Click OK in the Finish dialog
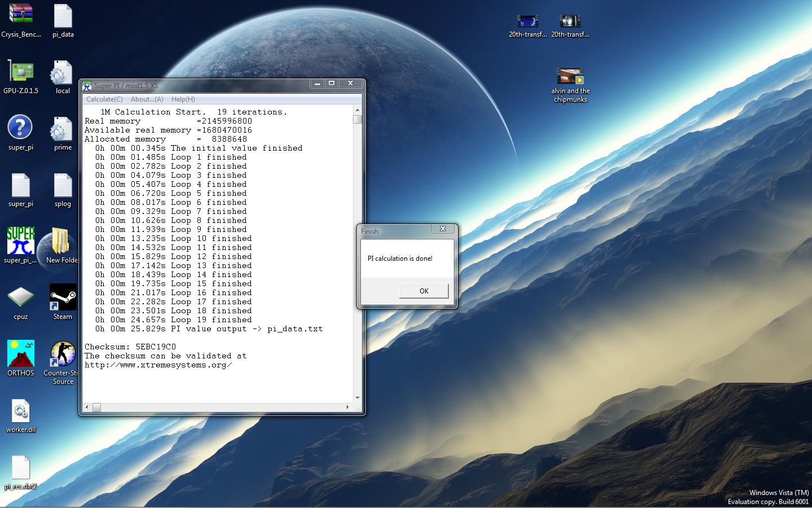 click(424, 291)
